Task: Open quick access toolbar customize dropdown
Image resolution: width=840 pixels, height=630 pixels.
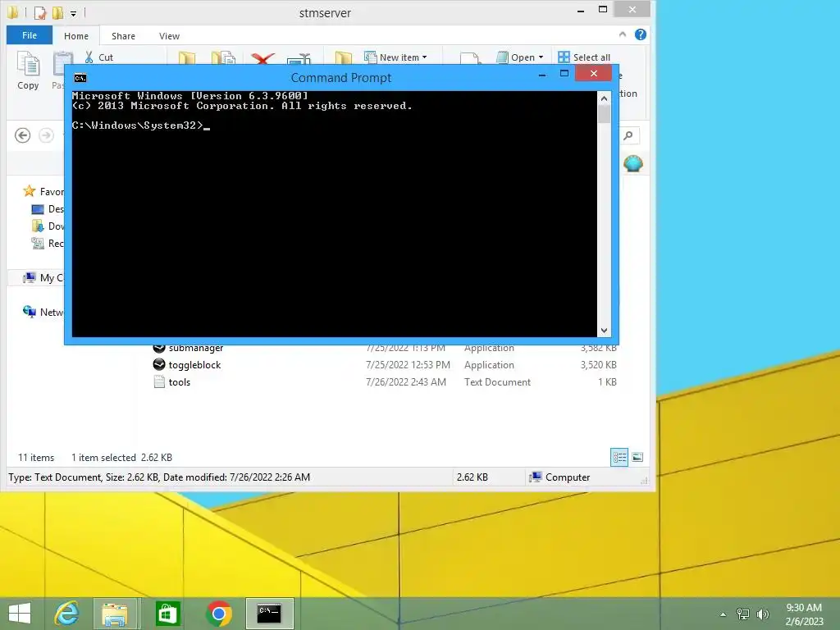Action: [73, 13]
